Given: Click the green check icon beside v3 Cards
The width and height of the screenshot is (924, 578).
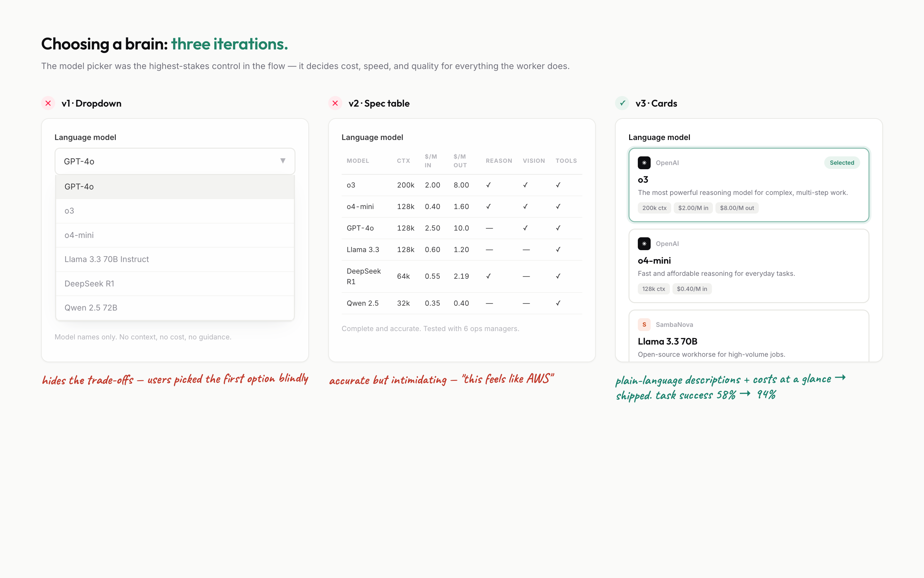Looking at the screenshot, I should pyautogui.click(x=622, y=103).
